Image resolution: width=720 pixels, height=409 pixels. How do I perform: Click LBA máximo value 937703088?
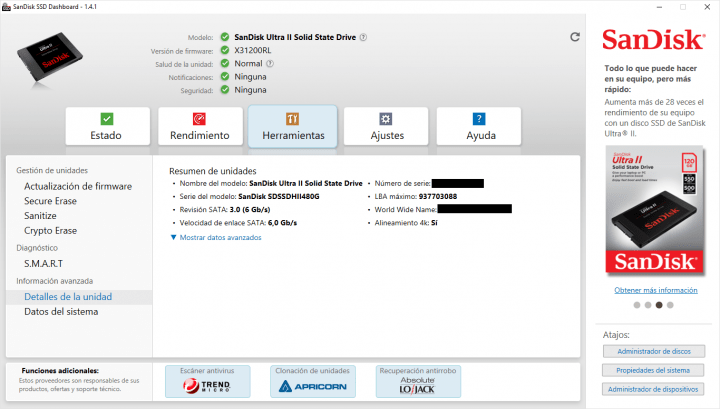438,196
